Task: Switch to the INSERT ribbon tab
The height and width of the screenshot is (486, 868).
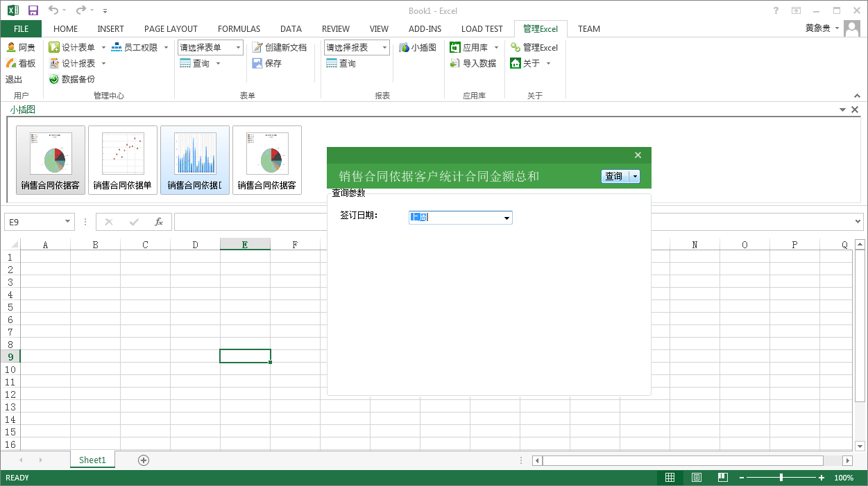Action: (x=111, y=28)
